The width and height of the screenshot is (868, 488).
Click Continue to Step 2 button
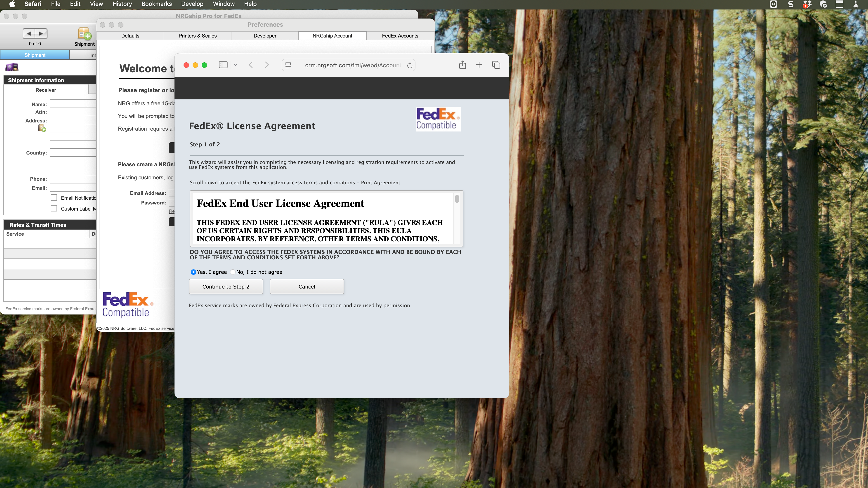pyautogui.click(x=226, y=287)
